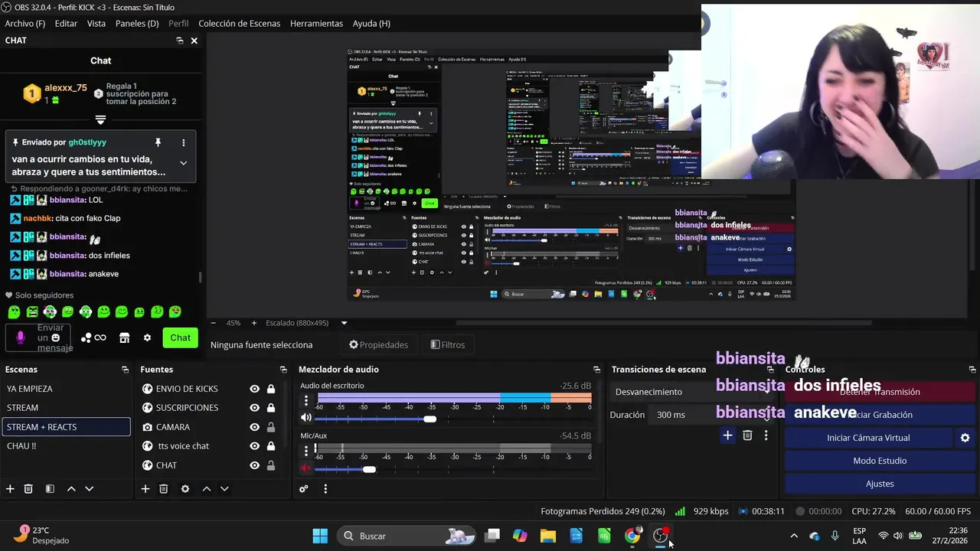Screen dimensions: 980x551
Task: Click disabled Propiedades button in source bar
Action: pyautogui.click(x=378, y=345)
